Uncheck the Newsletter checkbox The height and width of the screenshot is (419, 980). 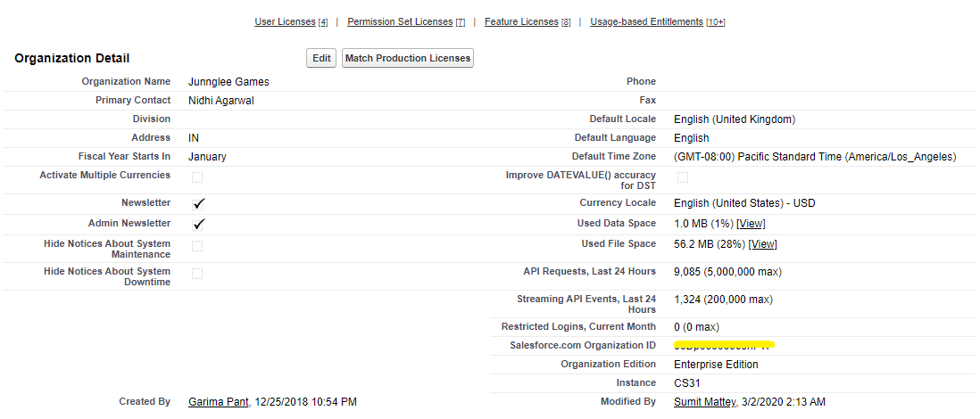198,204
